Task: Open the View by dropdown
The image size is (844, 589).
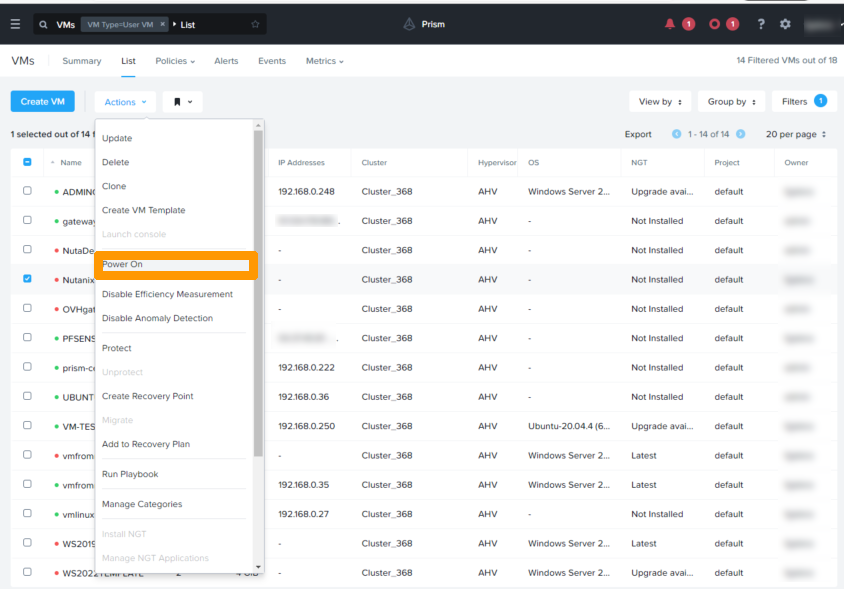Action: (660, 102)
